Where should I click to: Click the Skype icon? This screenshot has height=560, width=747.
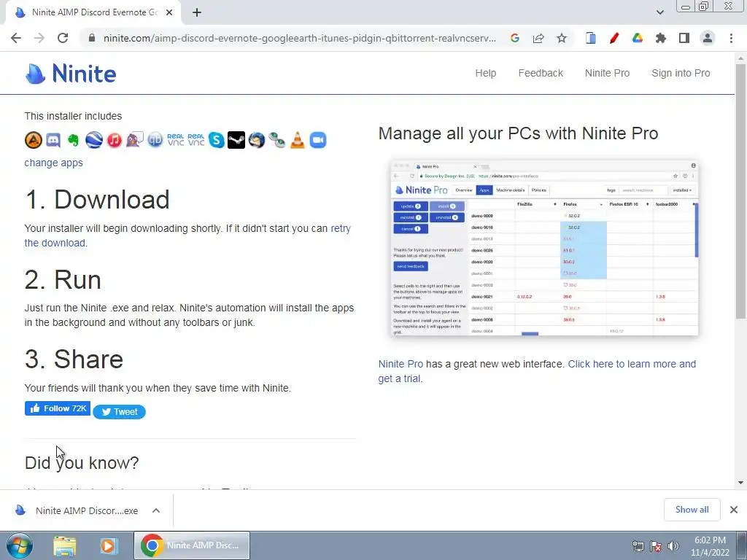216,140
